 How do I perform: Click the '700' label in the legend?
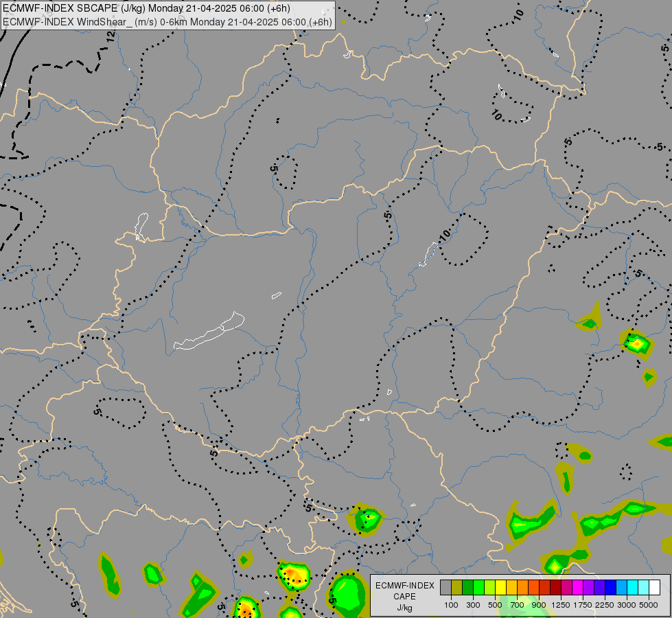point(518,605)
